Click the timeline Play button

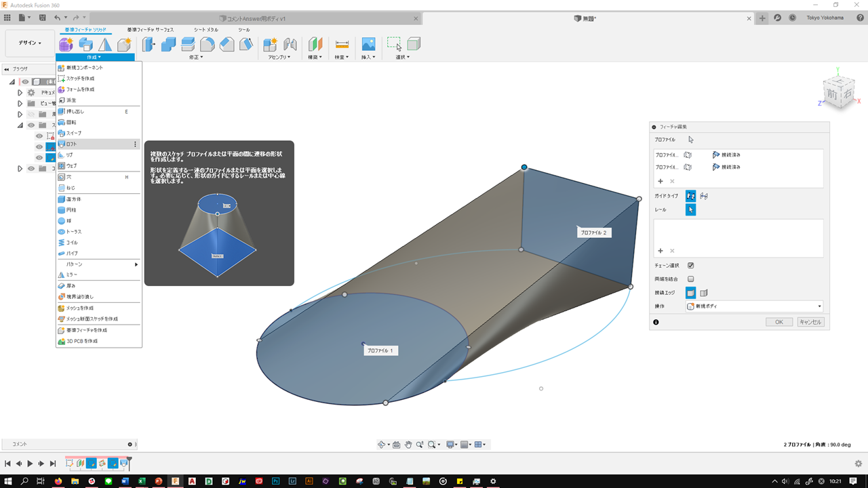coord(30,464)
